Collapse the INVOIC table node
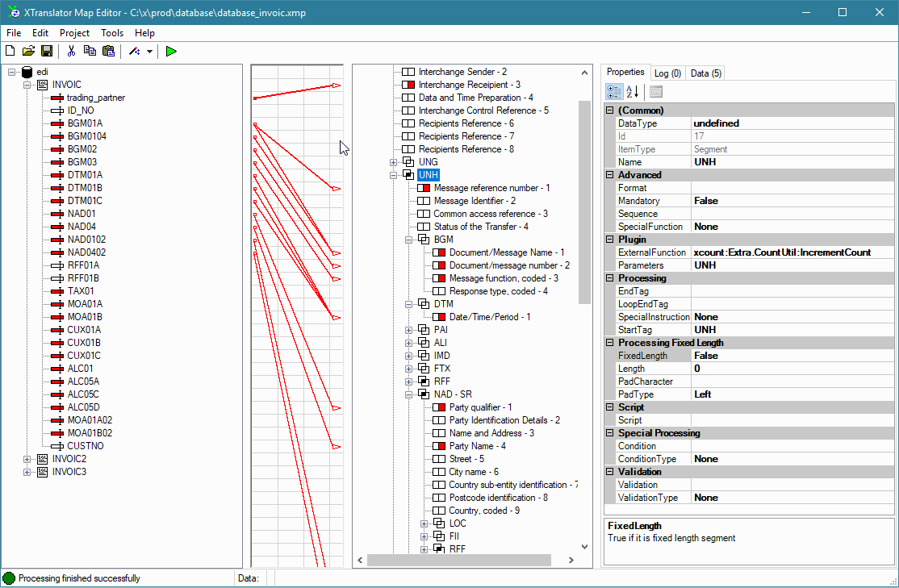The height and width of the screenshot is (588, 899). 27,85
